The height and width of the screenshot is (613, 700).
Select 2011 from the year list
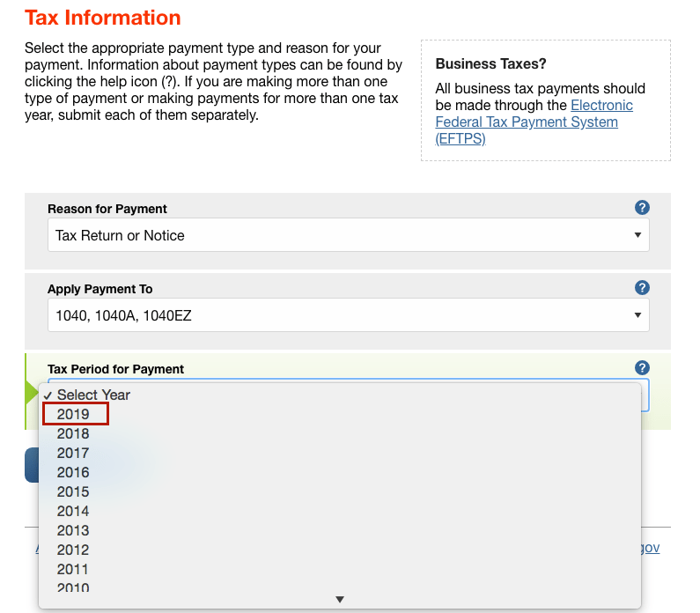(x=340, y=569)
